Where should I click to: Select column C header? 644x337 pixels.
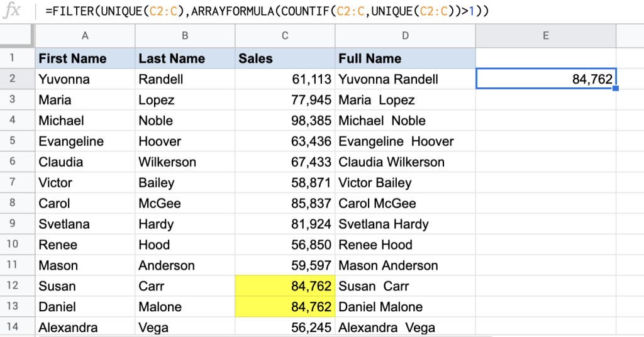tap(285, 36)
